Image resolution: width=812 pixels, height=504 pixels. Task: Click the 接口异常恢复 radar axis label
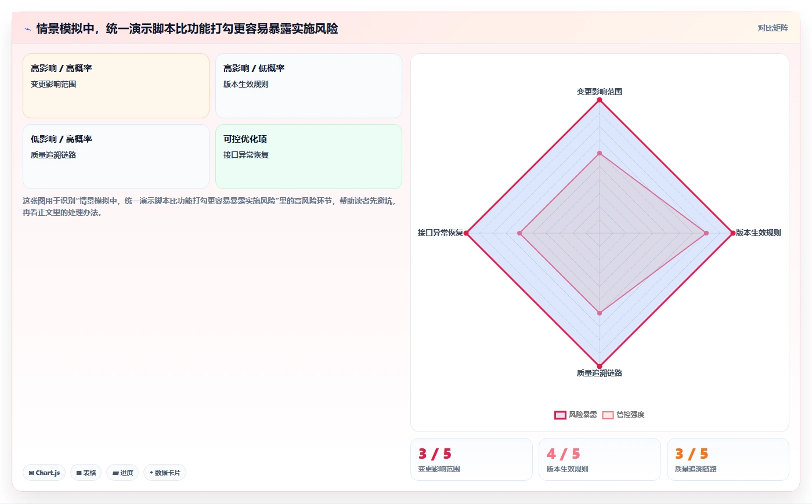click(x=441, y=233)
